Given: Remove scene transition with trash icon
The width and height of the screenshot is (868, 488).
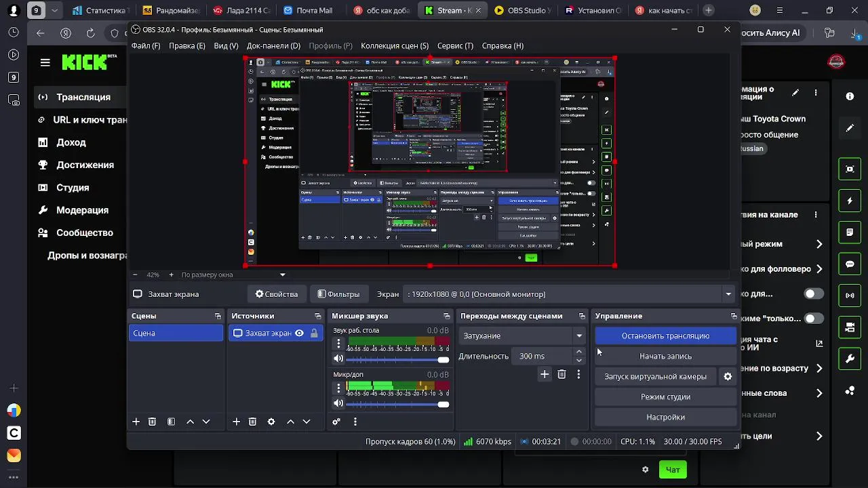Looking at the screenshot, I should [x=561, y=374].
